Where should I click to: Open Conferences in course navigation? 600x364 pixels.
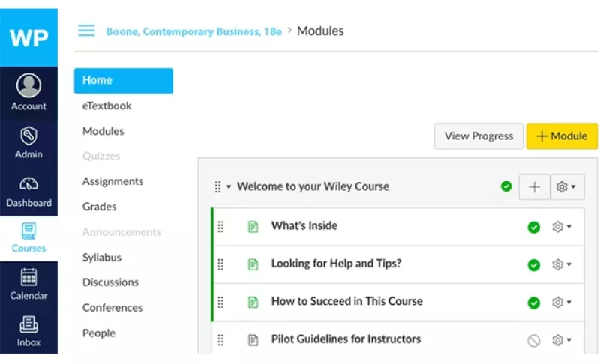point(112,308)
